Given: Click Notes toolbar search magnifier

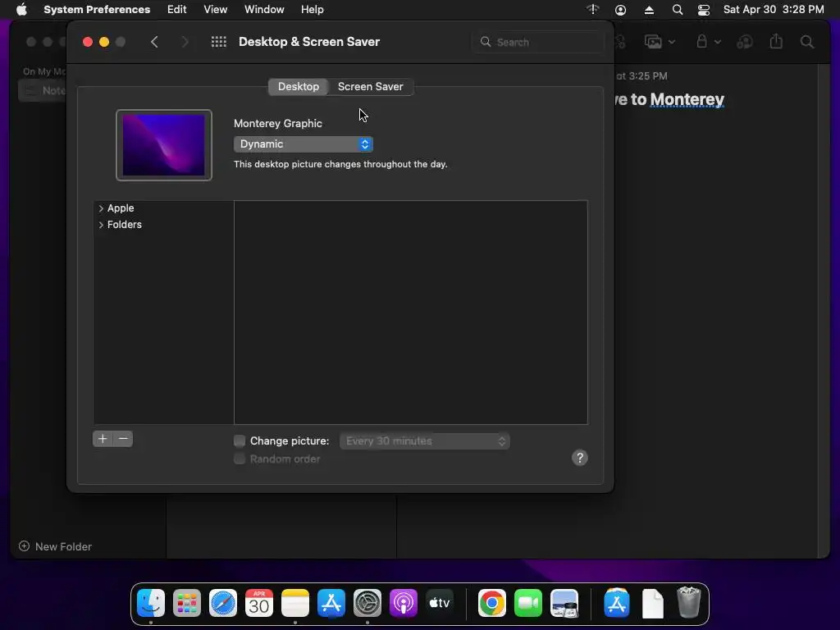Looking at the screenshot, I should pos(807,42).
